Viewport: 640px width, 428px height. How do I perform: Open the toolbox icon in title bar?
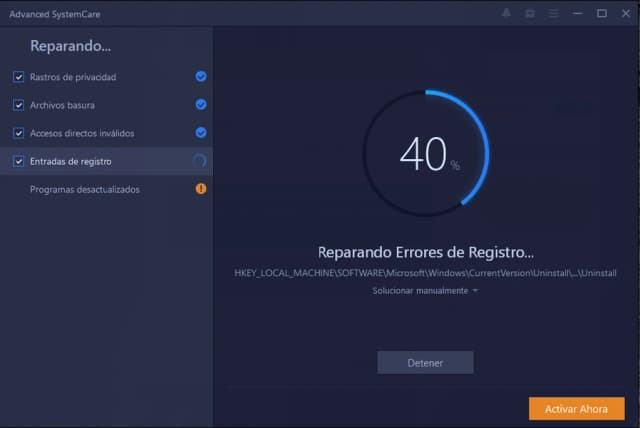(x=530, y=13)
